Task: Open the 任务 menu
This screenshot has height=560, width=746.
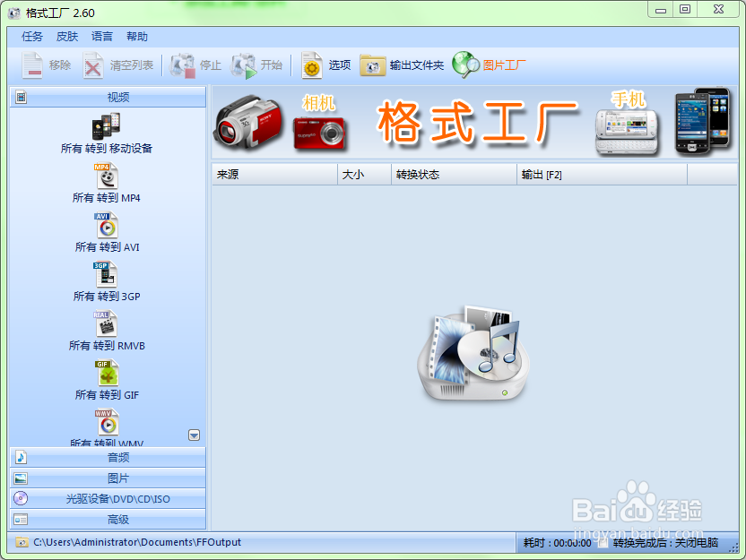Action: (x=32, y=37)
